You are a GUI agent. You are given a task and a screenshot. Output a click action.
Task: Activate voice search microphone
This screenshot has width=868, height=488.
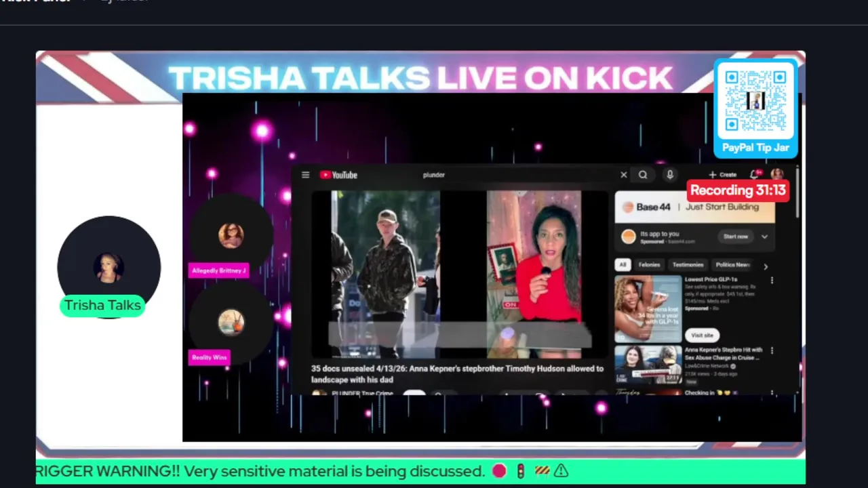[669, 175]
